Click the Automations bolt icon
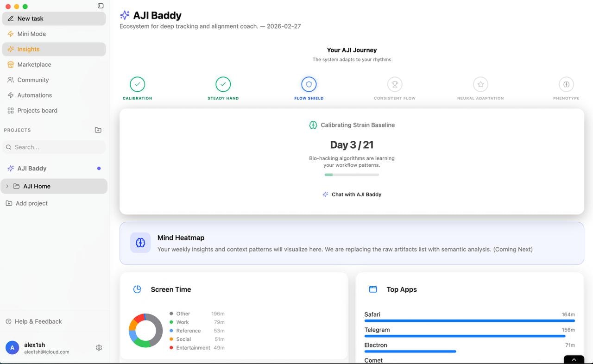Image resolution: width=593 pixels, height=364 pixels. 11,95
